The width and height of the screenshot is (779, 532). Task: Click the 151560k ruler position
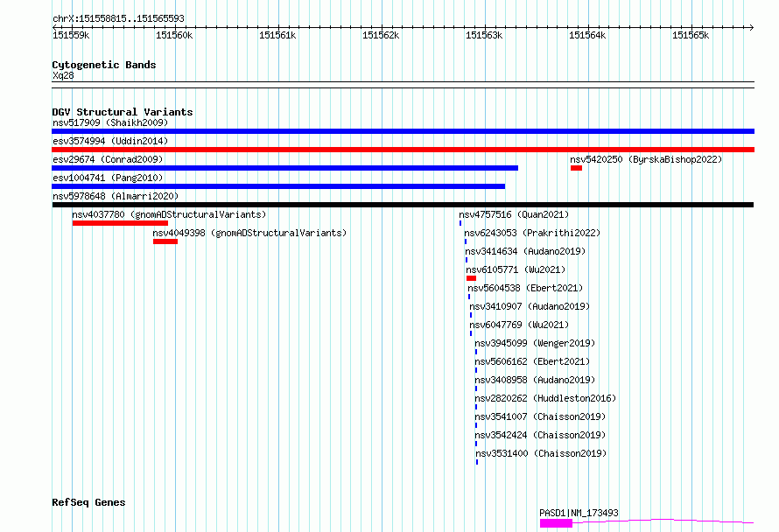coord(174,35)
